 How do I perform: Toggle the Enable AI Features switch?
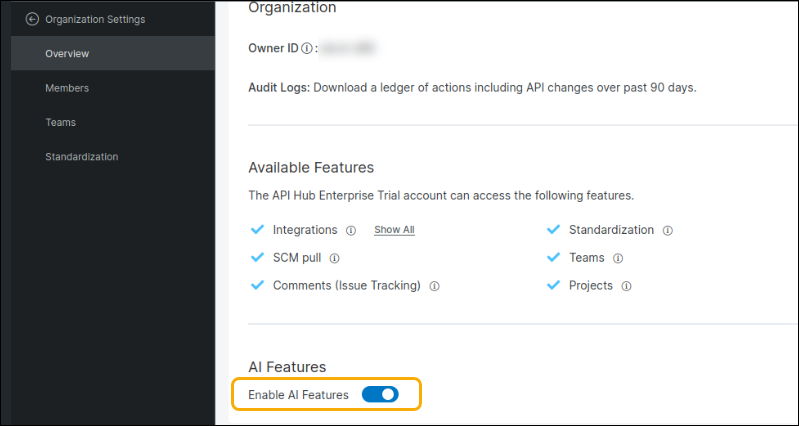pyautogui.click(x=380, y=395)
